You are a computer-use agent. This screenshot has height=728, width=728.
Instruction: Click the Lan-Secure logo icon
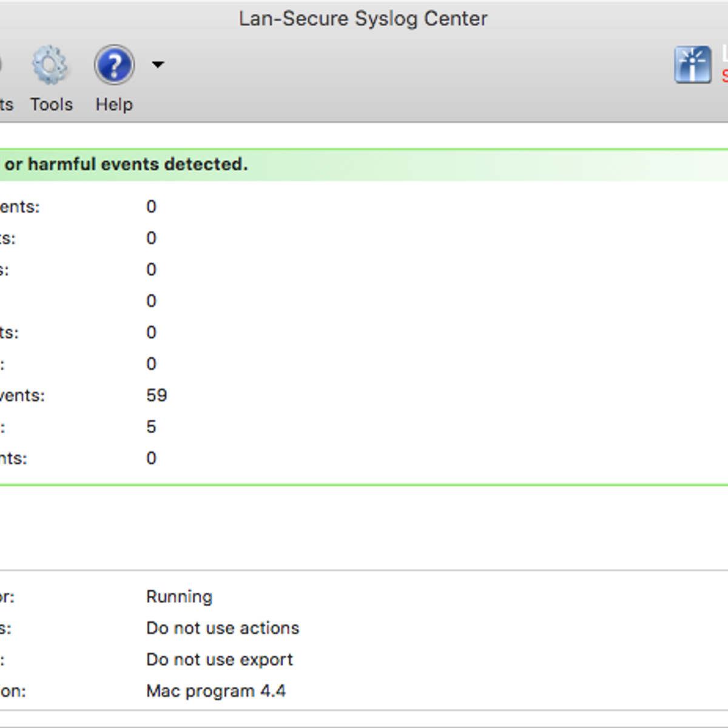[x=693, y=64]
